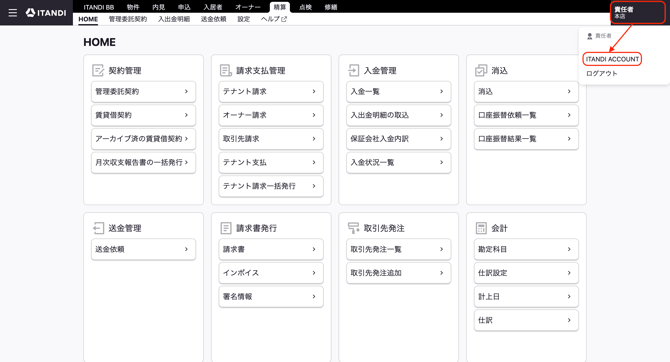This screenshot has height=362, width=670.
Task: Open 仕訳 button under 会計
Action: click(526, 320)
